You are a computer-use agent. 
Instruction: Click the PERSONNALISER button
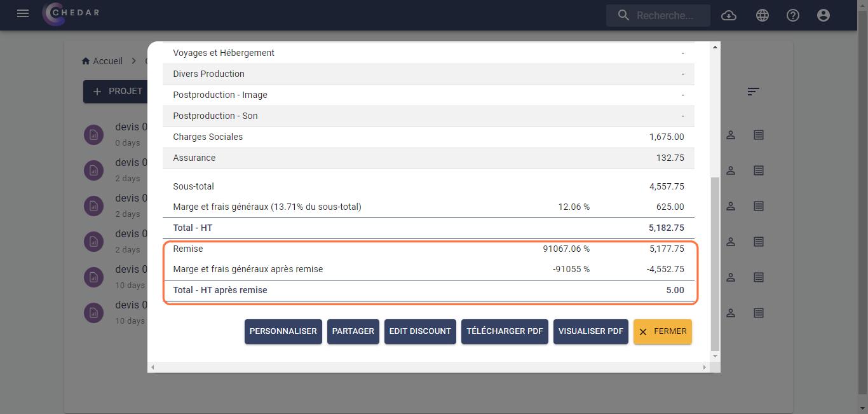(283, 331)
